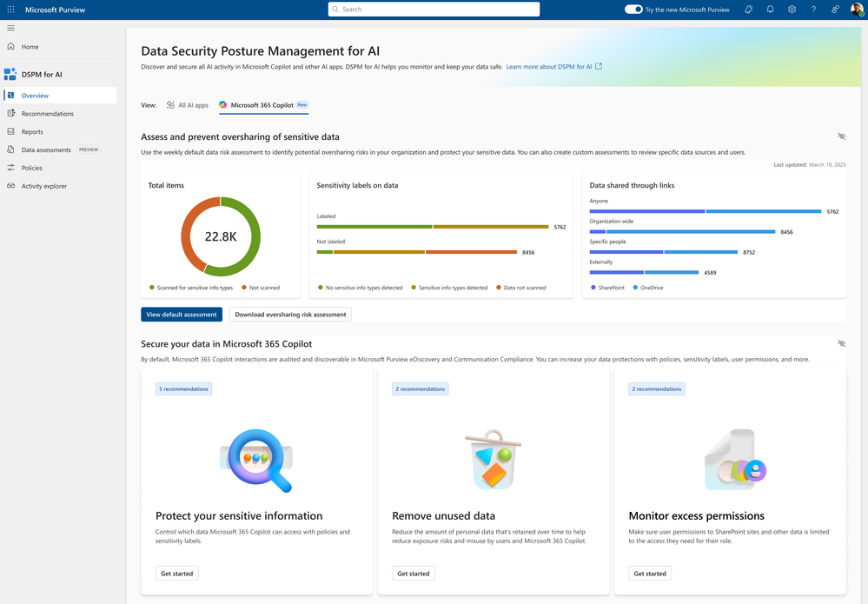Click the Last updated March 10, 2025 text
This screenshot has height=604, width=868.
click(x=809, y=164)
